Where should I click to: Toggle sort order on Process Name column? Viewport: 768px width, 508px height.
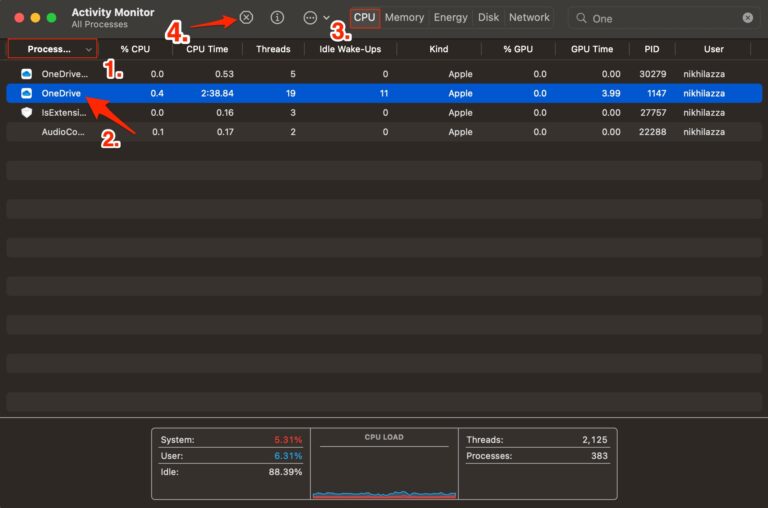pyautogui.click(x=52, y=49)
